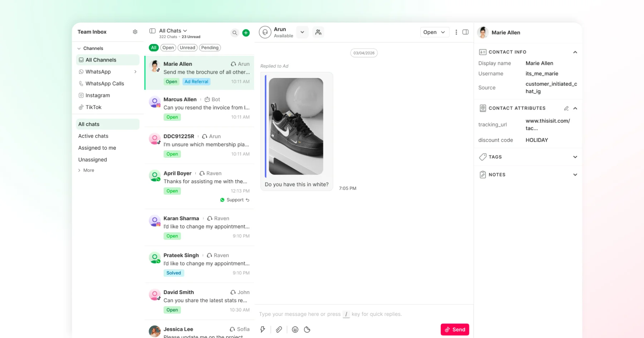Click the Bot icon on Marcus Allen chat

point(207,99)
